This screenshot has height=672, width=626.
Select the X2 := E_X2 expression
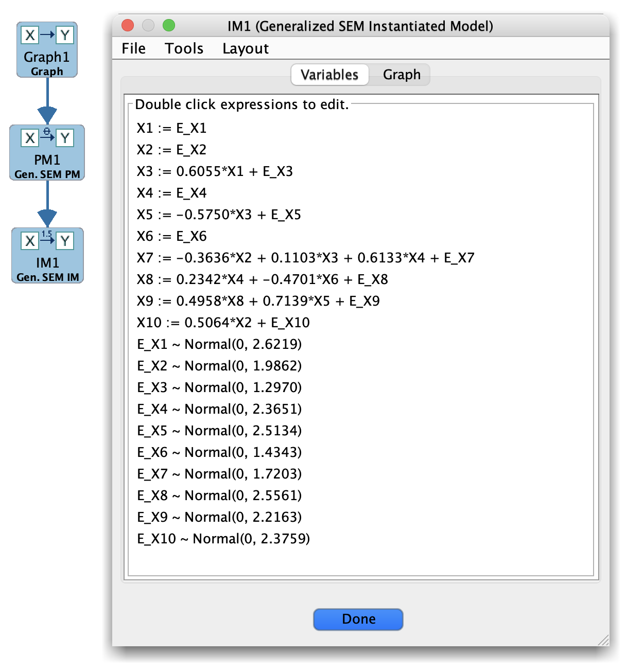coord(171,150)
